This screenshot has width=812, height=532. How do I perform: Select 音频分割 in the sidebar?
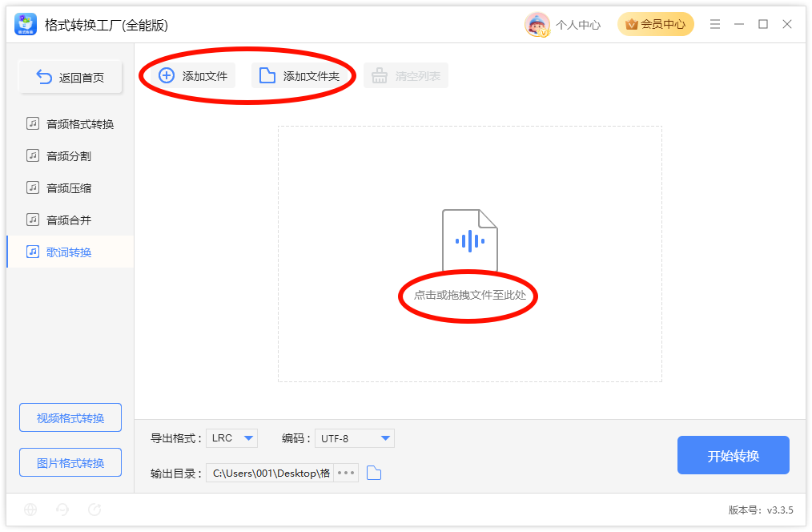coord(70,156)
